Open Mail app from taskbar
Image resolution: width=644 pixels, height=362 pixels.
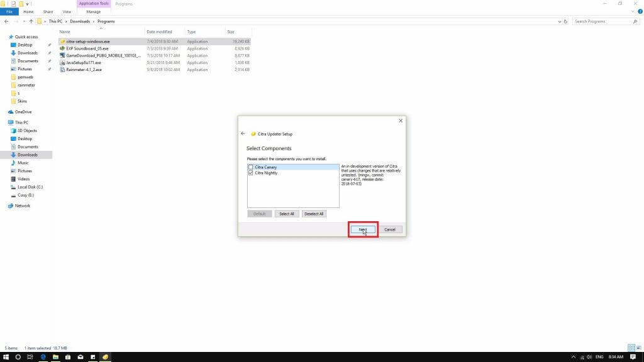pos(80,357)
